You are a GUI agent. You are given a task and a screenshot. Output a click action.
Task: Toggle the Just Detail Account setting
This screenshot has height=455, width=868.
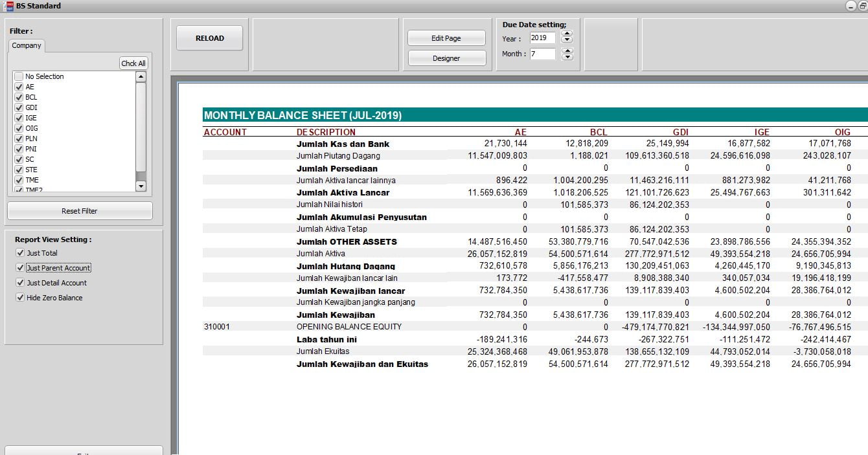tap(20, 283)
